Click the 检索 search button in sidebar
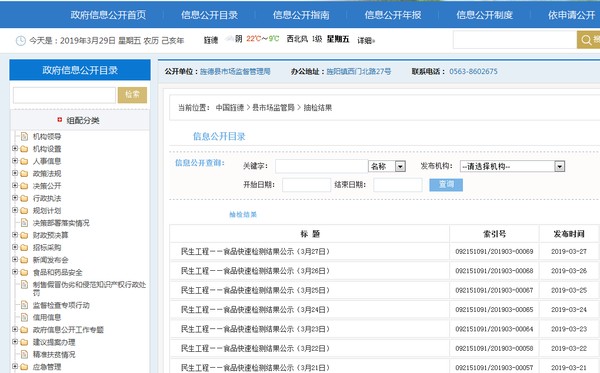This screenshot has height=373, width=600. 132,95
